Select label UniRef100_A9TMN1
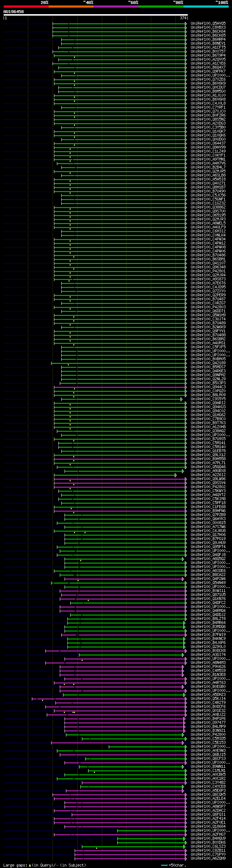232x868 pixels. point(208,159)
